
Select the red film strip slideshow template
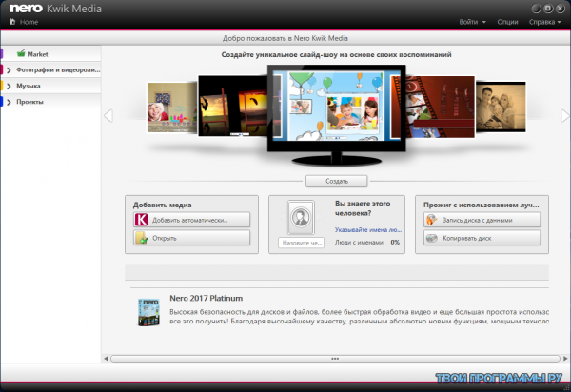(x=440, y=107)
